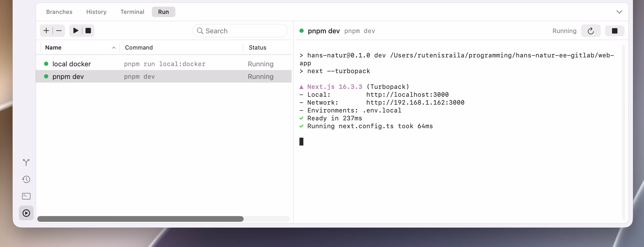Image resolution: width=644 pixels, height=247 pixels.
Task: Click the 'pnpm dev' title in output header
Action: (324, 31)
